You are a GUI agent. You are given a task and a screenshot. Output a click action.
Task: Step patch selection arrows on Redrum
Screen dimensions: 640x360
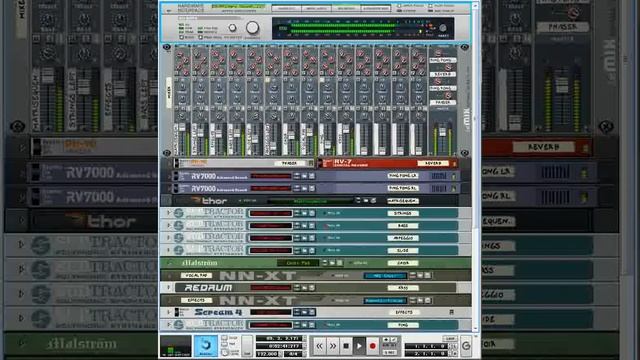(297, 288)
